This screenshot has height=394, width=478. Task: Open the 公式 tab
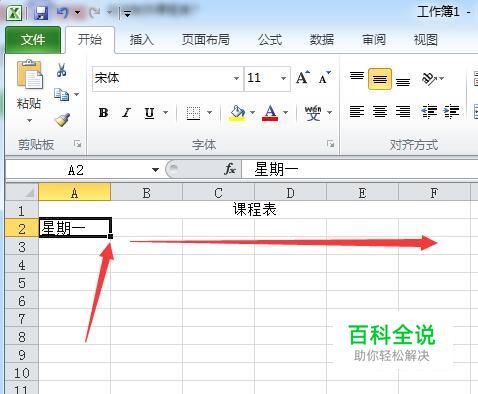[270, 40]
